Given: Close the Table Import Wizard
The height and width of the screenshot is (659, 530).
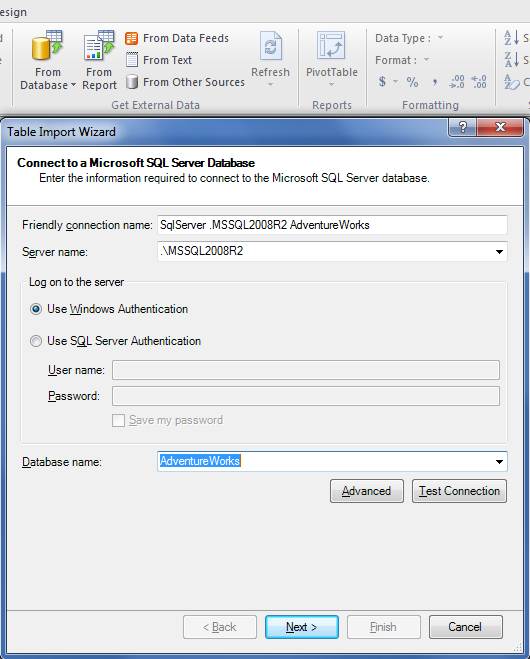Looking at the screenshot, I should [500, 127].
